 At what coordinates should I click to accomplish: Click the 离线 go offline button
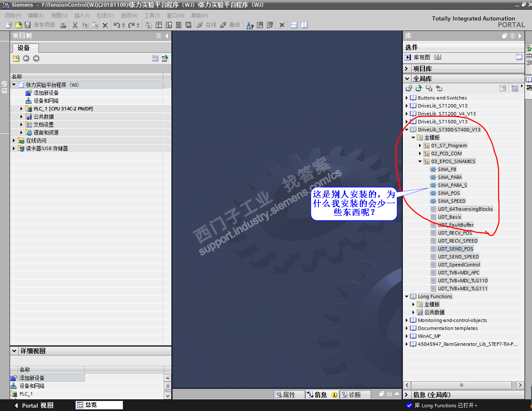coord(230,25)
